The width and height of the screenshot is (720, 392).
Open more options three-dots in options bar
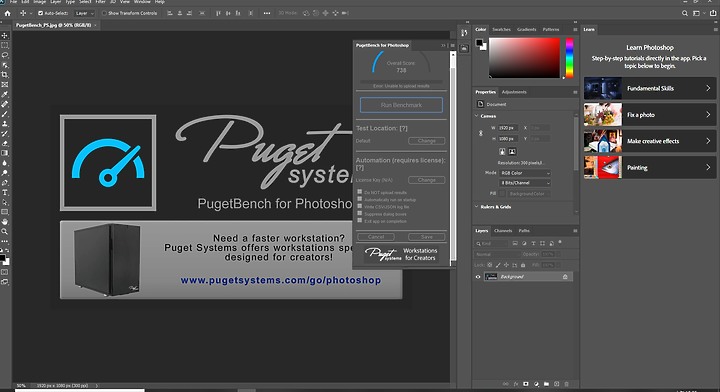[267, 13]
